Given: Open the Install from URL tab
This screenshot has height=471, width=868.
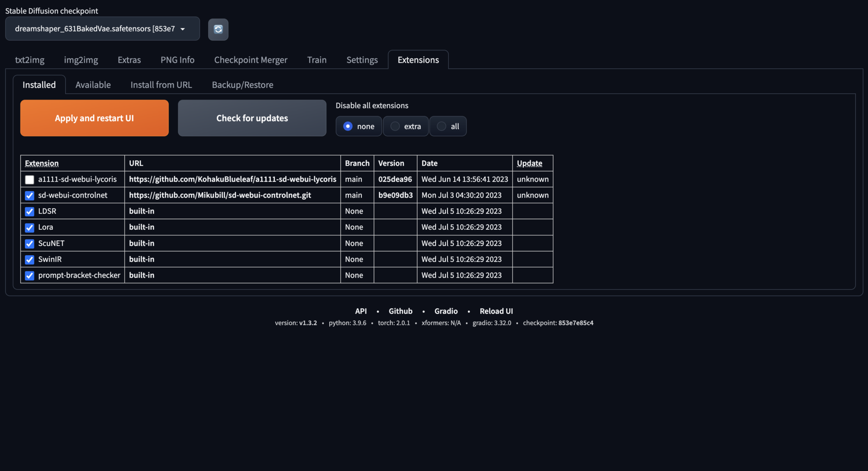Looking at the screenshot, I should (x=161, y=85).
